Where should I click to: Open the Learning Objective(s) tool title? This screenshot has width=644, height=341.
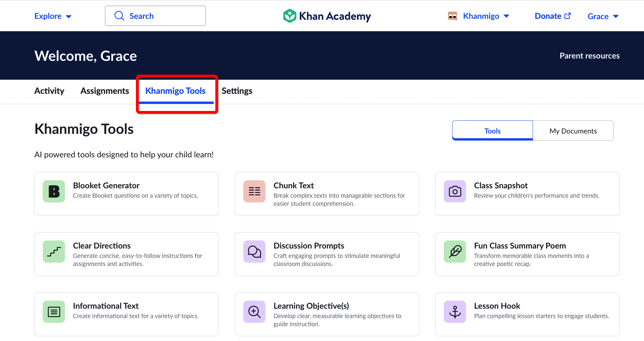311,306
